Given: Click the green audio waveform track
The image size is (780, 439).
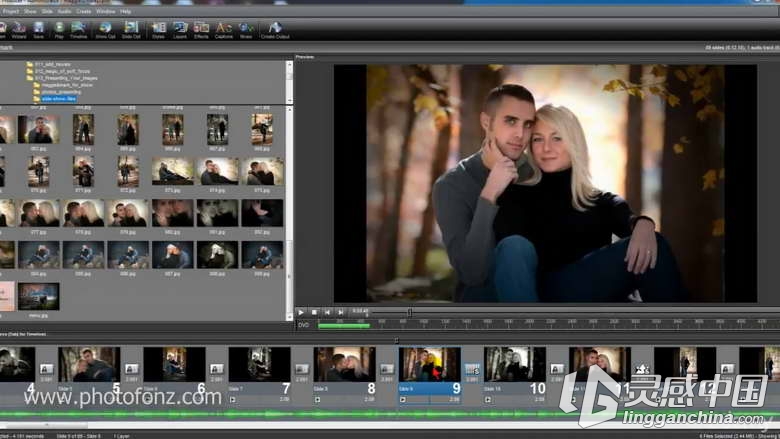Looking at the screenshot, I should click(x=390, y=414).
